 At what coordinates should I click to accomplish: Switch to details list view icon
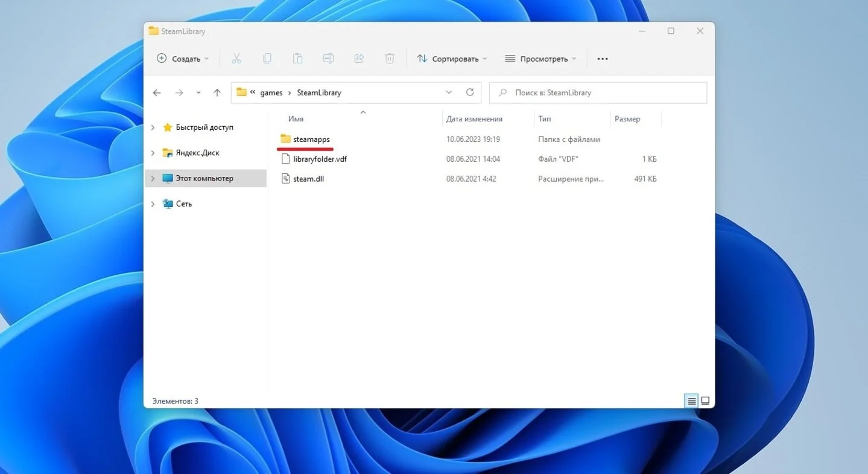coord(691,400)
